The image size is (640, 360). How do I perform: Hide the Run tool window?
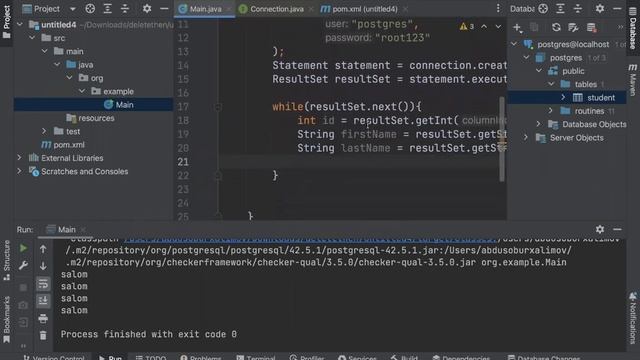(617, 229)
